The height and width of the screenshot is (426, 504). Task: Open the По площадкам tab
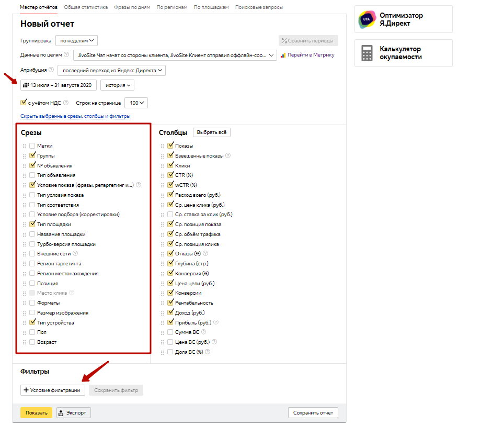[x=211, y=7]
